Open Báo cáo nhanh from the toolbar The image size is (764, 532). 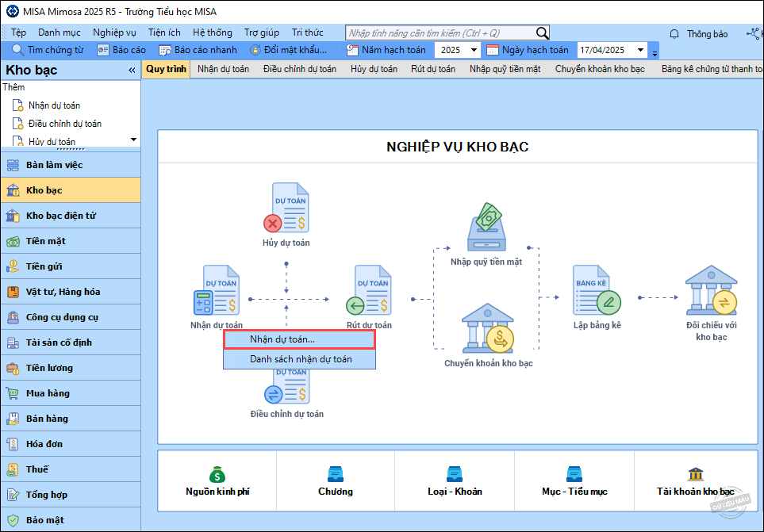pos(198,50)
